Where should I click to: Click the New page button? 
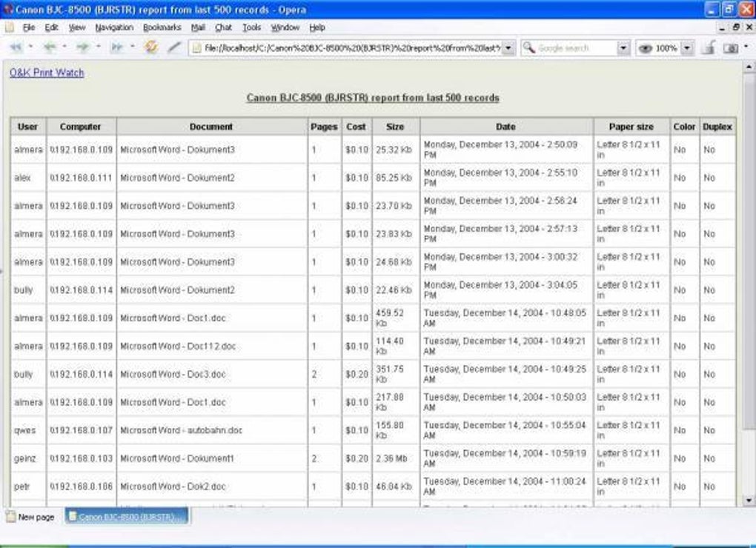click(x=30, y=517)
